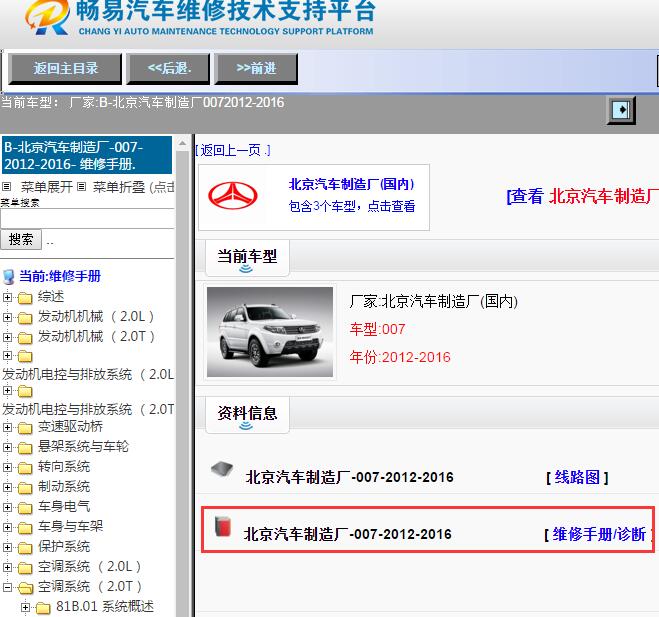
Task: Click the menu search input field
Action: point(87,219)
